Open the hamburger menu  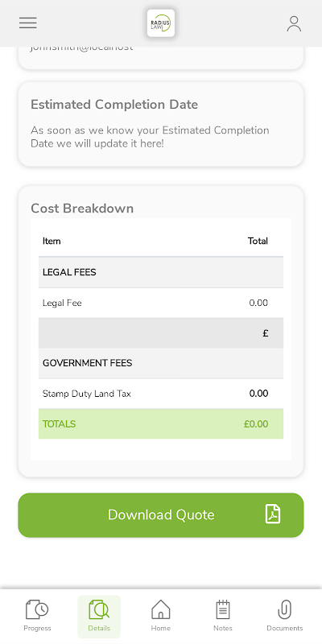click(x=28, y=23)
